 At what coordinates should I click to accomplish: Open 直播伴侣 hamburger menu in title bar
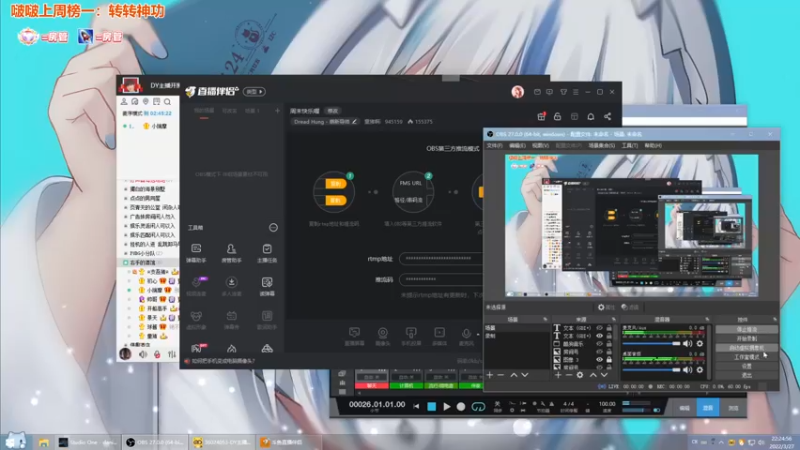click(x=576, y=92)
